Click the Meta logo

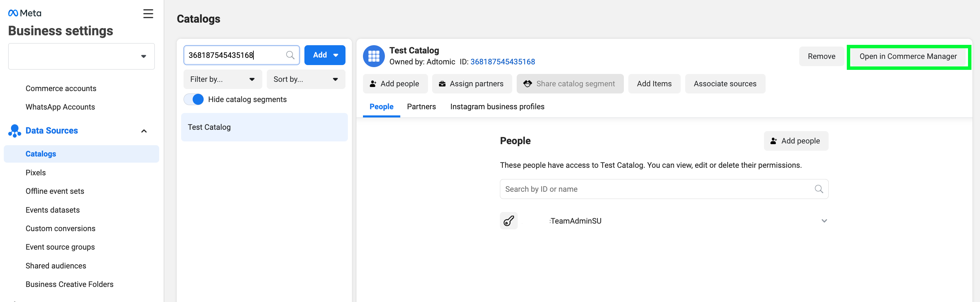coord(25,13)
